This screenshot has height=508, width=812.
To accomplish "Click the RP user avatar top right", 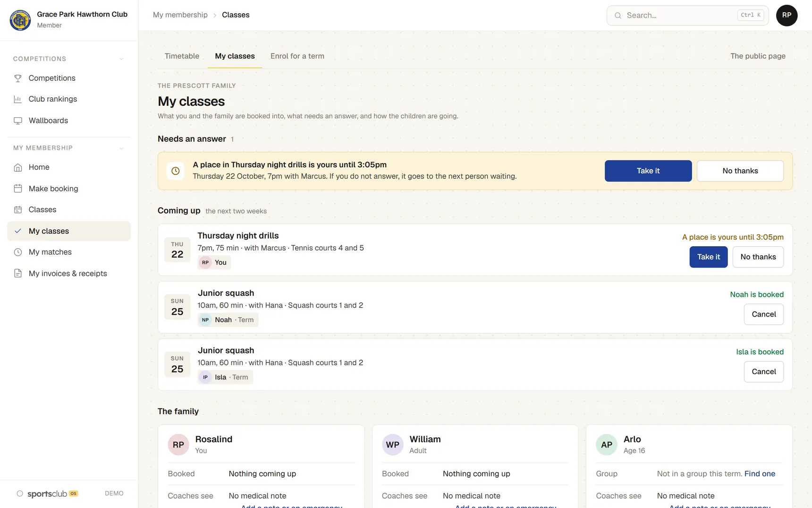I will [787, 15].
